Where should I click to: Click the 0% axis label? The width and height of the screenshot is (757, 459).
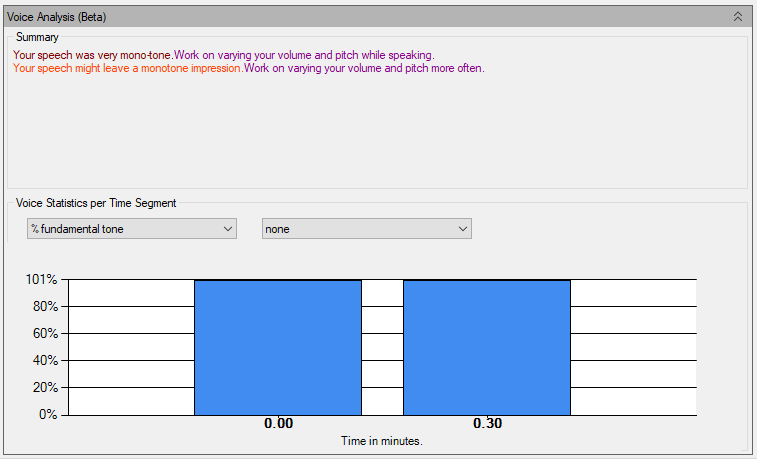pyautogui.click(x=46, y=414)
